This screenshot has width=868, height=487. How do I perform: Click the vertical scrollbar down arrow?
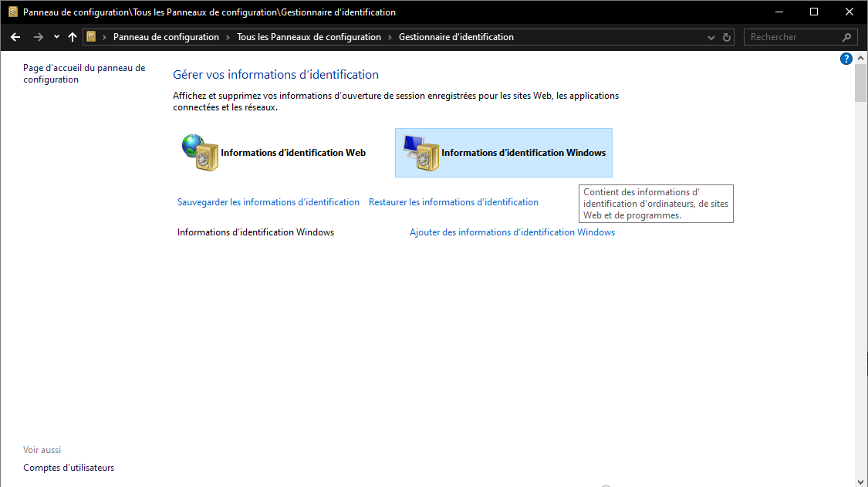click(x=861, y=481)
